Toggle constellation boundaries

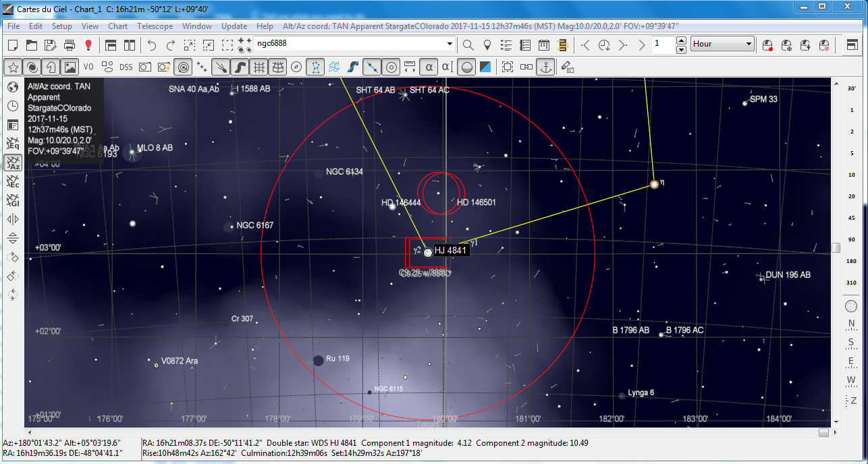[334, 67]
